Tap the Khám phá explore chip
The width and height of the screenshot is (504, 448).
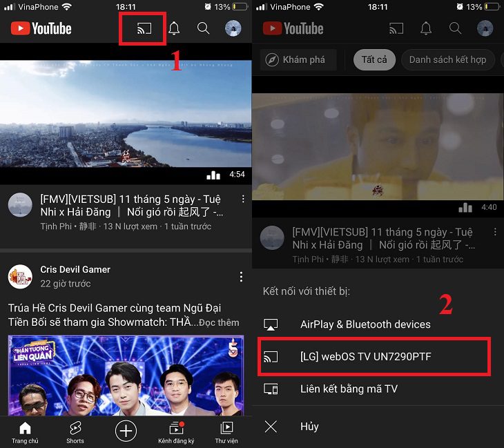[298, 59]
